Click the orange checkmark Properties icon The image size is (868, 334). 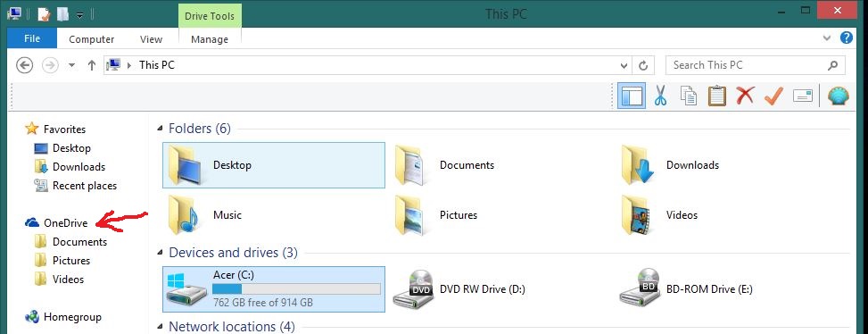773,96
